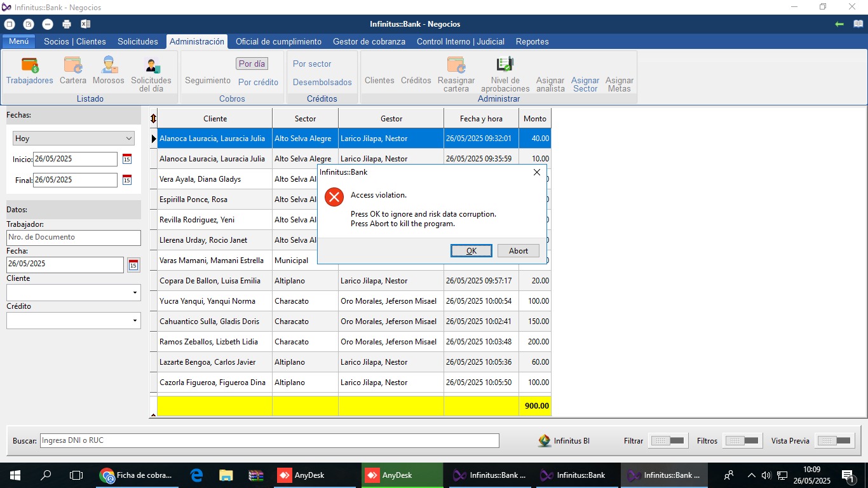This screenshot has height=488, width=868.
Task: Click the Buscar DNI o RUC field
Action: 269,440
